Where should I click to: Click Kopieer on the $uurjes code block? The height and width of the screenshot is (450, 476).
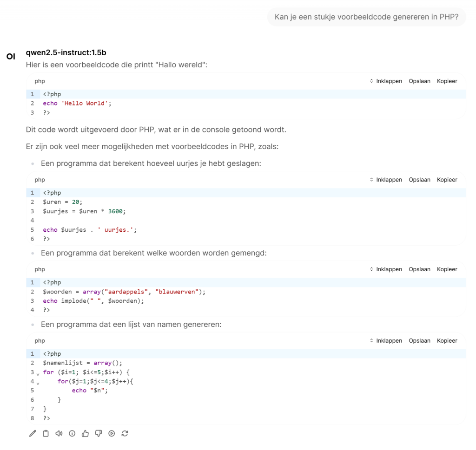pos(447,180)
